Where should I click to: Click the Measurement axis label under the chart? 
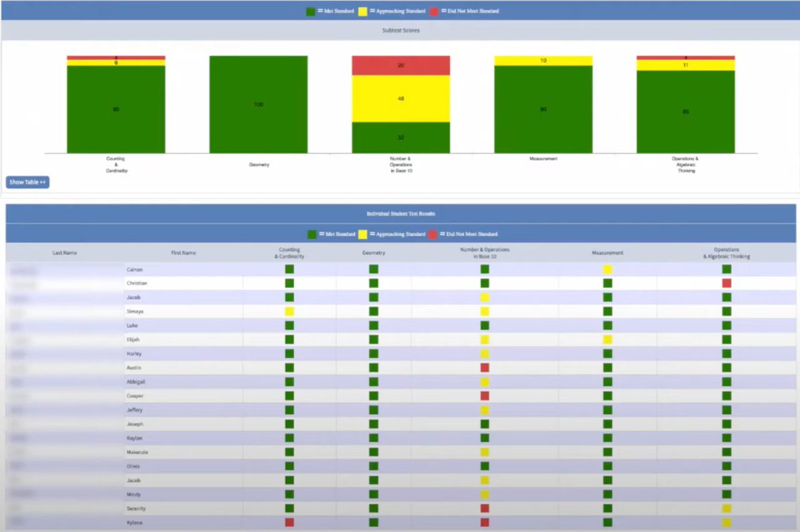coord(543,159)
